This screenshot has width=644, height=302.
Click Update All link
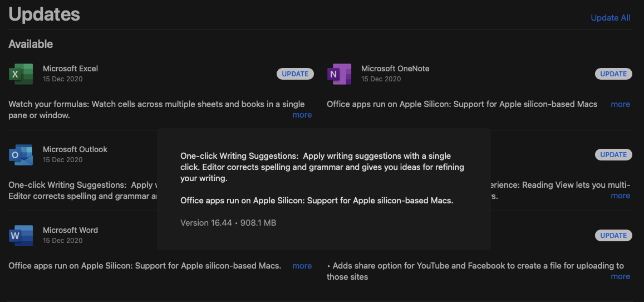610,18
